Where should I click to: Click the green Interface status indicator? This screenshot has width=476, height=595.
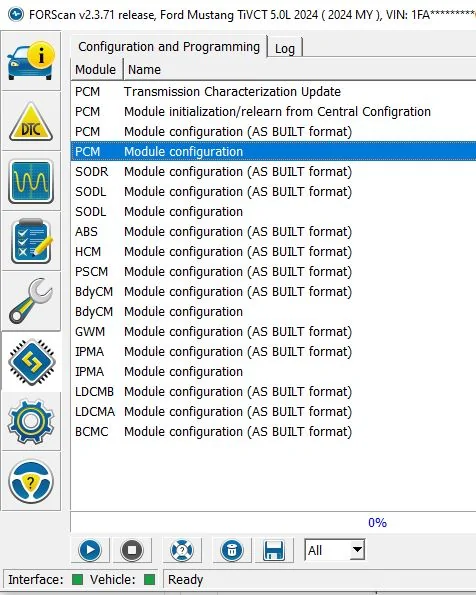(77, 579)
